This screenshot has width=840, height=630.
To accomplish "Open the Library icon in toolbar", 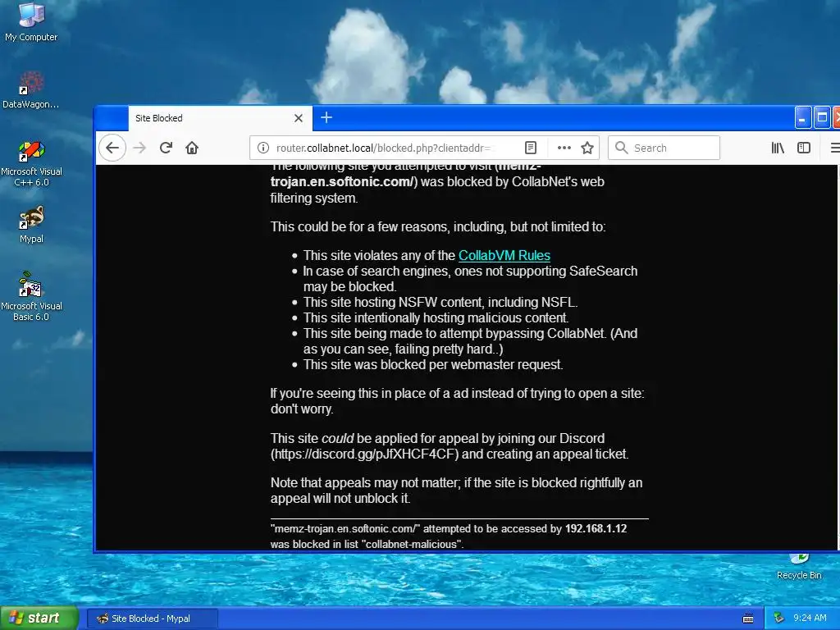I will (x=778, y=148).
